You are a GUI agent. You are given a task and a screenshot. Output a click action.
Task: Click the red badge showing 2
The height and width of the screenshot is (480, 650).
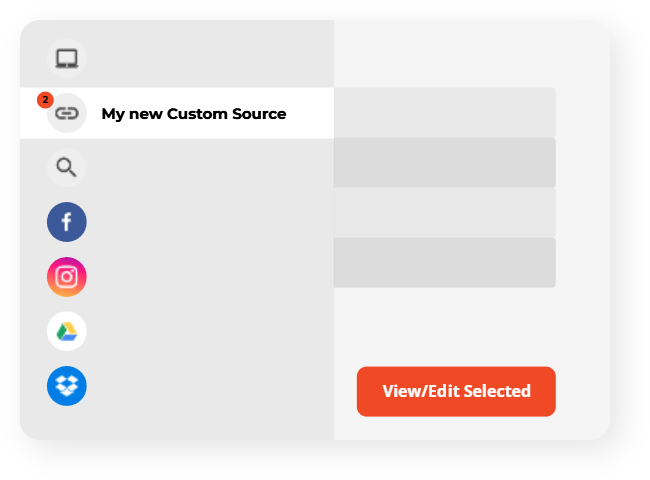pos(45,100)
